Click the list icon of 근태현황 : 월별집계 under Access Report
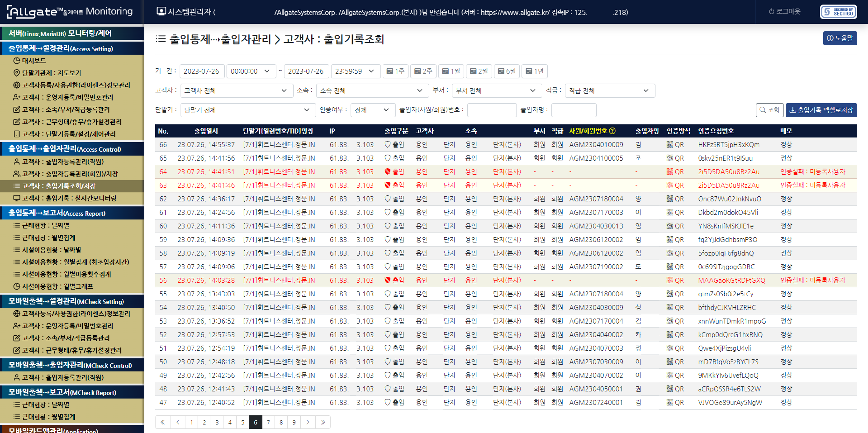Screen dimensions: 868x433 coord(17,238)
